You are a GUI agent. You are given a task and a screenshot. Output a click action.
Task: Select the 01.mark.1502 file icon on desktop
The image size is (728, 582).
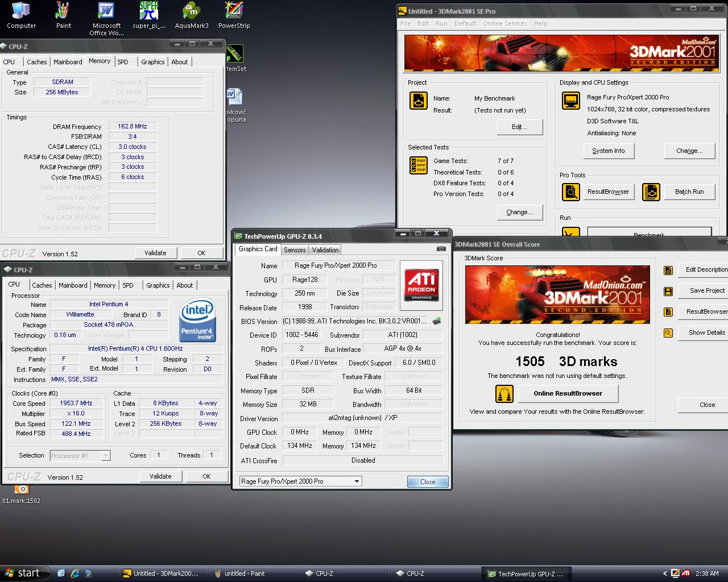point(22,494)
